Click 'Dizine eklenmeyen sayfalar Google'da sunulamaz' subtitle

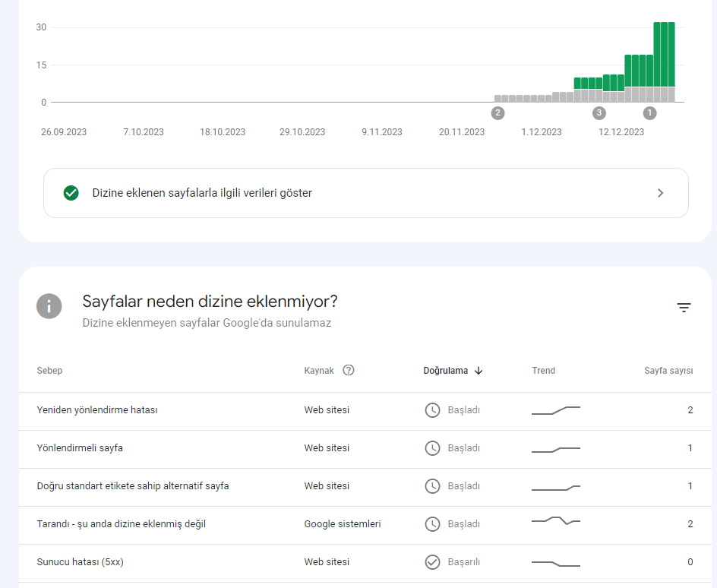(207, 323)
